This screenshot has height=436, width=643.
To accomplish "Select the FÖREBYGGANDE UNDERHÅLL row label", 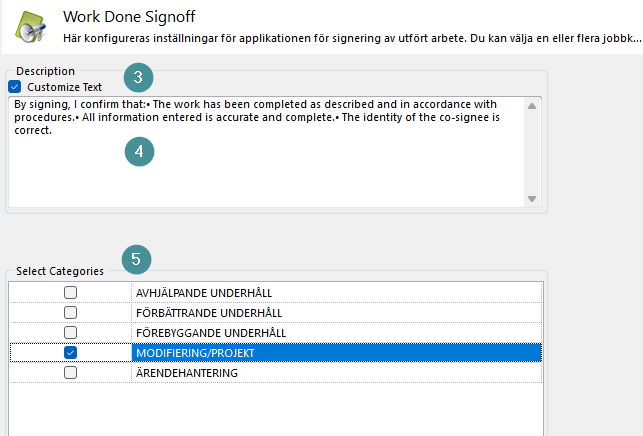I will (x=211, y=332).
